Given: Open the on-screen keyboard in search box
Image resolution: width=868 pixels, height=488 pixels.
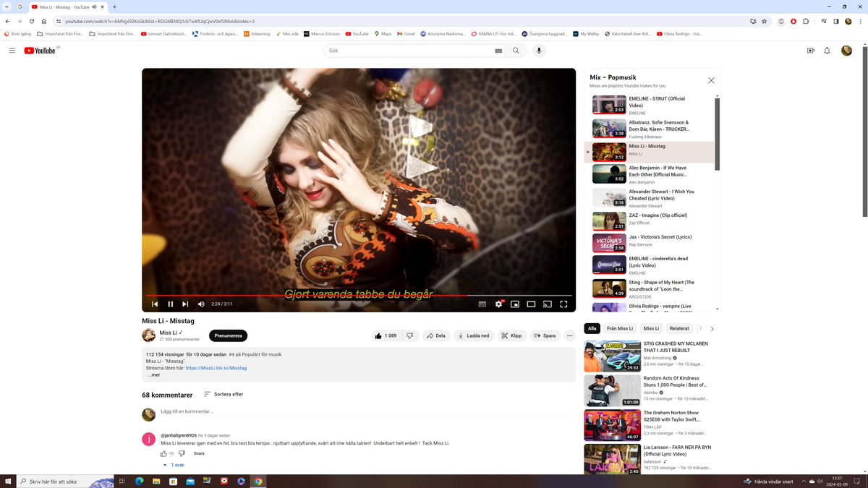Looking at the screenshot, I should (x=498, y=51).
